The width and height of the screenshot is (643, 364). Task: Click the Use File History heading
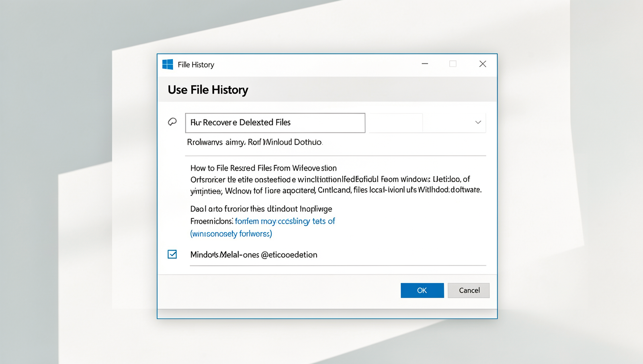tap(208, 90)
